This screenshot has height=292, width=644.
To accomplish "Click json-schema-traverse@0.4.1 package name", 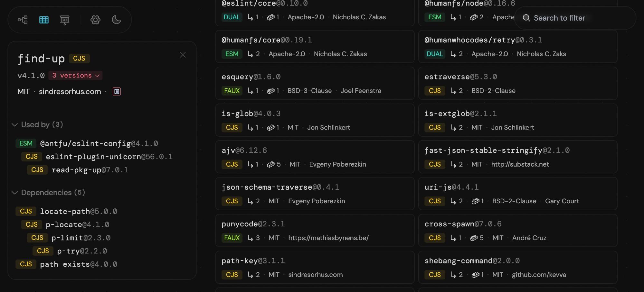I will pos(280,187).
